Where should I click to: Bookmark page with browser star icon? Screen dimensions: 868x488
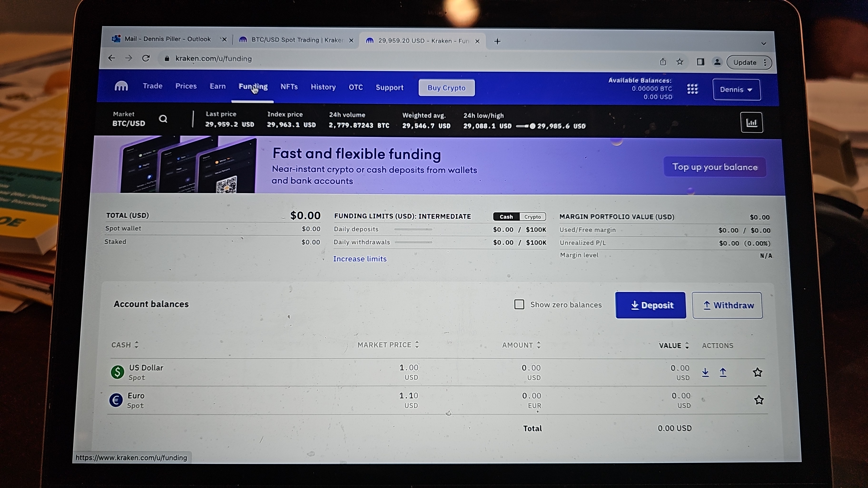click(x=680, y=62)
